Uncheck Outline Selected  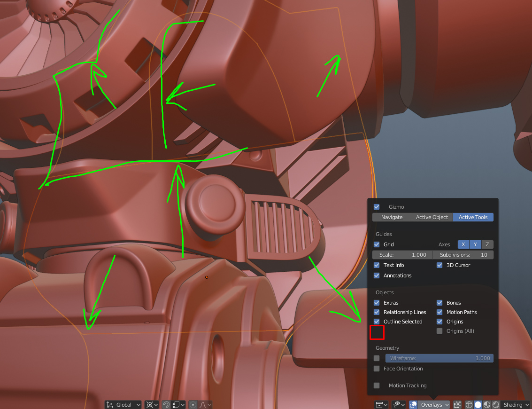[377, 322]
